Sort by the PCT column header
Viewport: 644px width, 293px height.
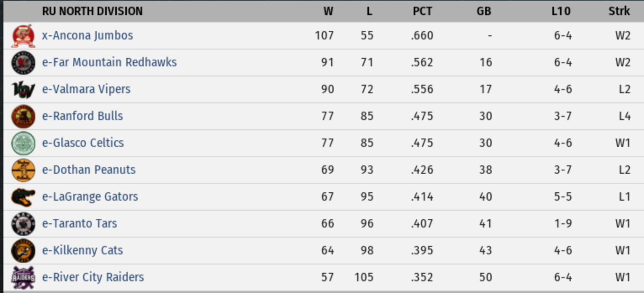coord(422,11)
